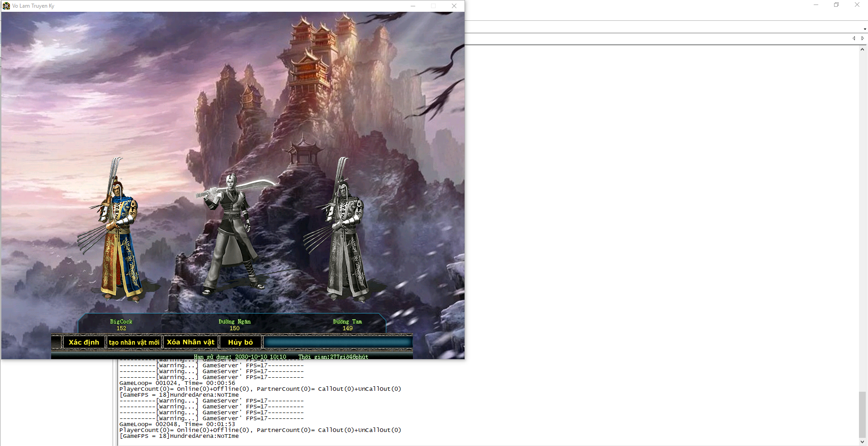Click the restore-down icon of the background window
This screenshot has width=868, height=446.
[836, 5]
